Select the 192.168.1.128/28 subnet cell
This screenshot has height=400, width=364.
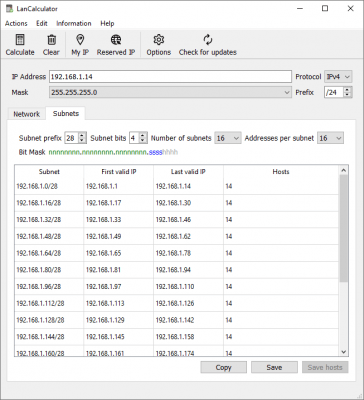[49, 320]
